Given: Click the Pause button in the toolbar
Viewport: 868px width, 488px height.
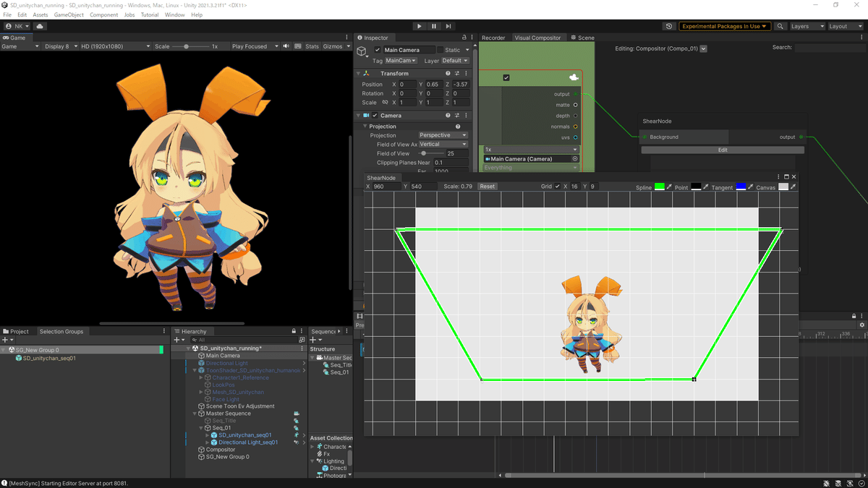Looking at the screenshot, I should tap(434, 26).
